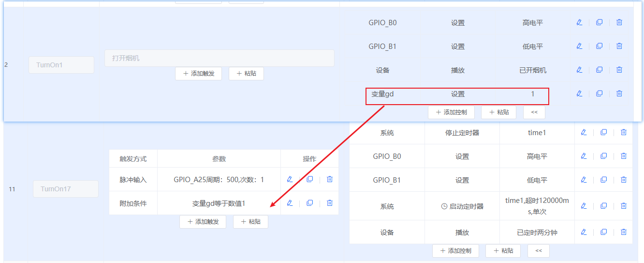The width and height of the screenshot is (644, 263).
Task: Delete the 已开烟机 playback control row
Action: (619, 70)
